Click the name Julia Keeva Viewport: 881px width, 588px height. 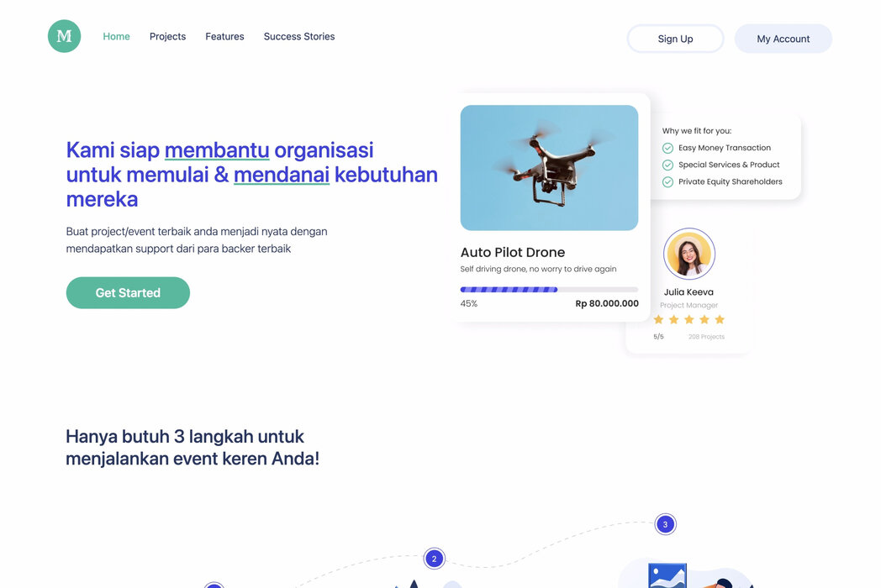coord(688,292)
